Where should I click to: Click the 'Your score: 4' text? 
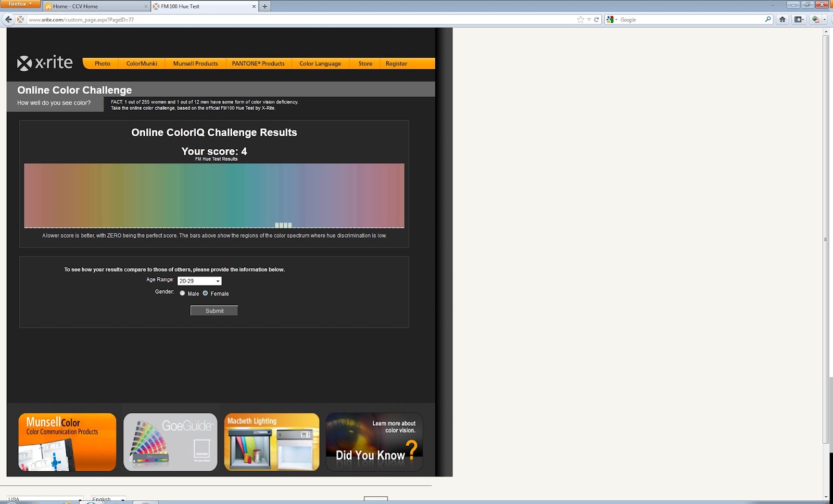click(214, 151)
